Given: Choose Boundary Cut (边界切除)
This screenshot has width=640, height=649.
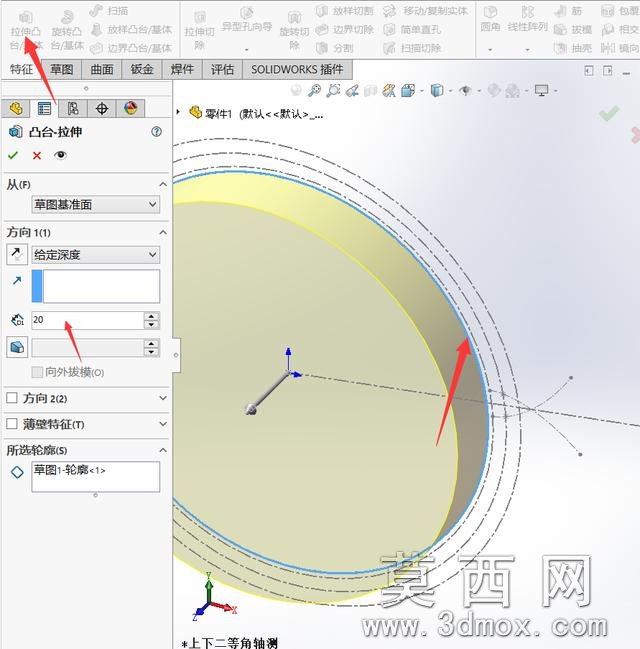Looking at the screenshot, I should (x=344, y=29).
